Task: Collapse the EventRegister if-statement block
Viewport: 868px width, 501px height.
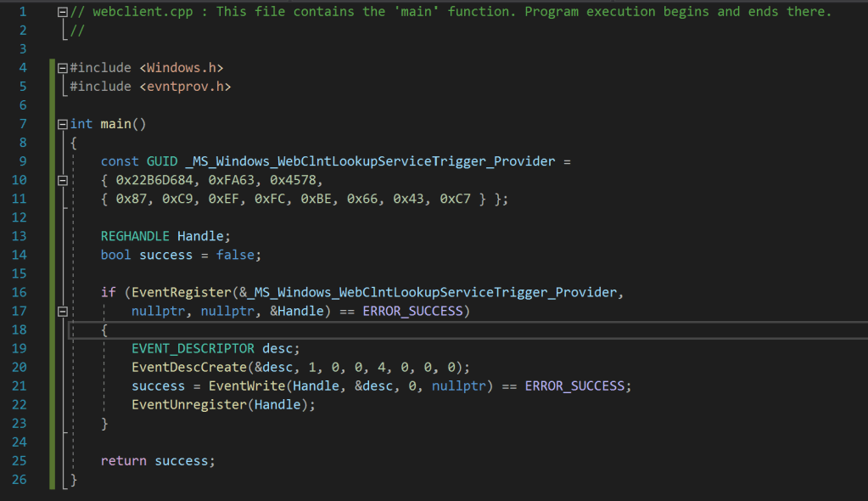Action: (62, 312)
